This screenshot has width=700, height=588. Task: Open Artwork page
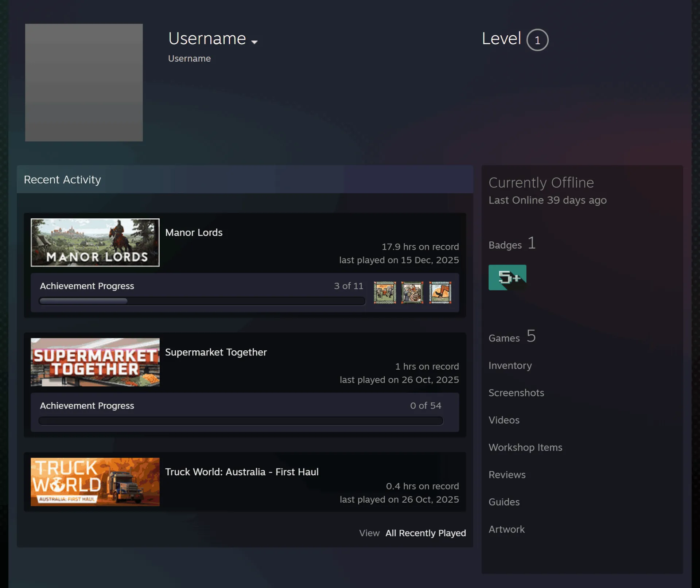pos(506,529)
